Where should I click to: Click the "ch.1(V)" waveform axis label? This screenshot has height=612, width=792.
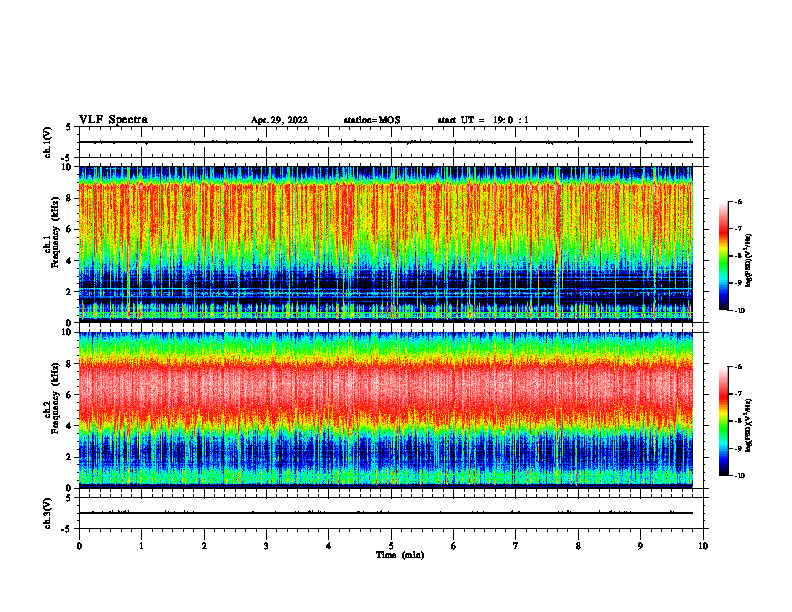48,142
